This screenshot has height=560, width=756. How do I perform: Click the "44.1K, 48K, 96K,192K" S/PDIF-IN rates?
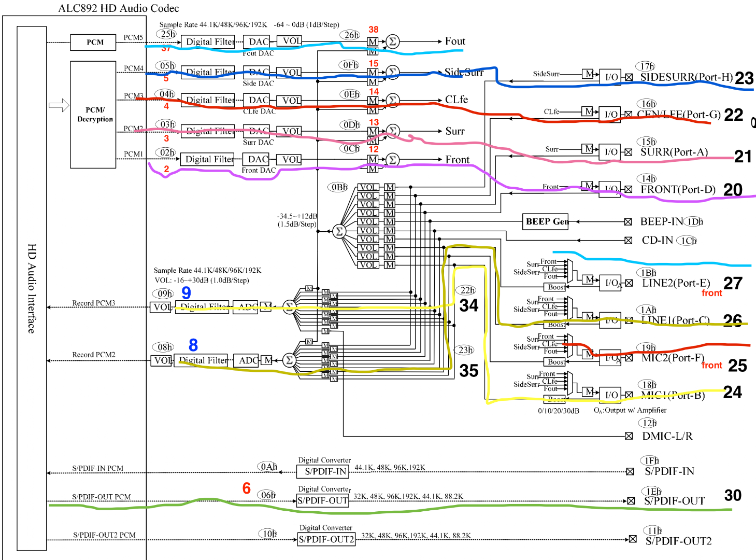click(390, 468)
